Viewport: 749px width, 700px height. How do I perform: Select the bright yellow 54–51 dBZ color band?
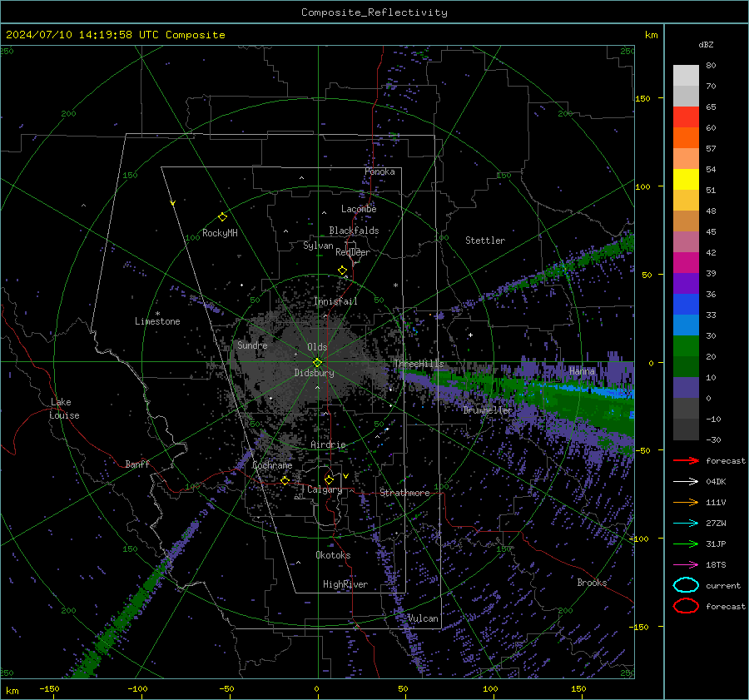[686, 180]
